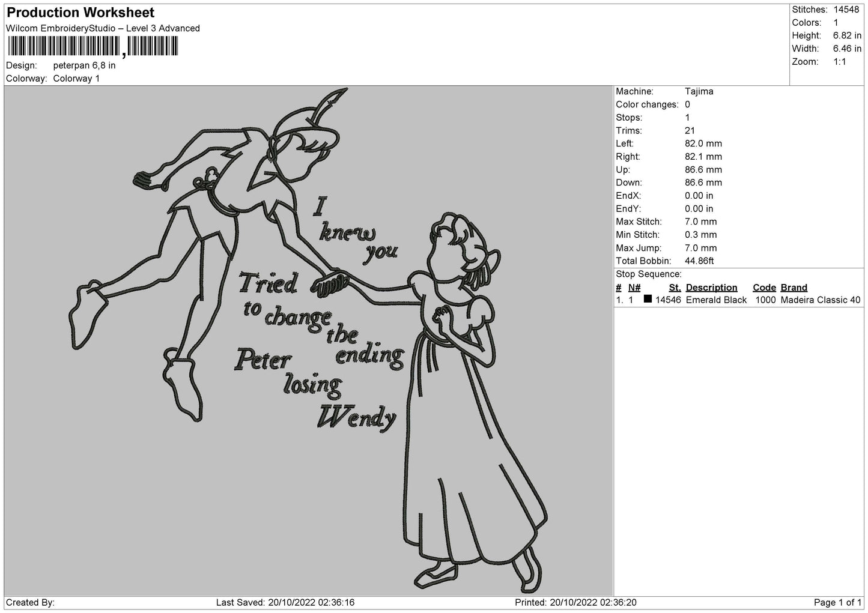Click the "St." column header
The height and width of the screenshot is (613, 868).
675,288
